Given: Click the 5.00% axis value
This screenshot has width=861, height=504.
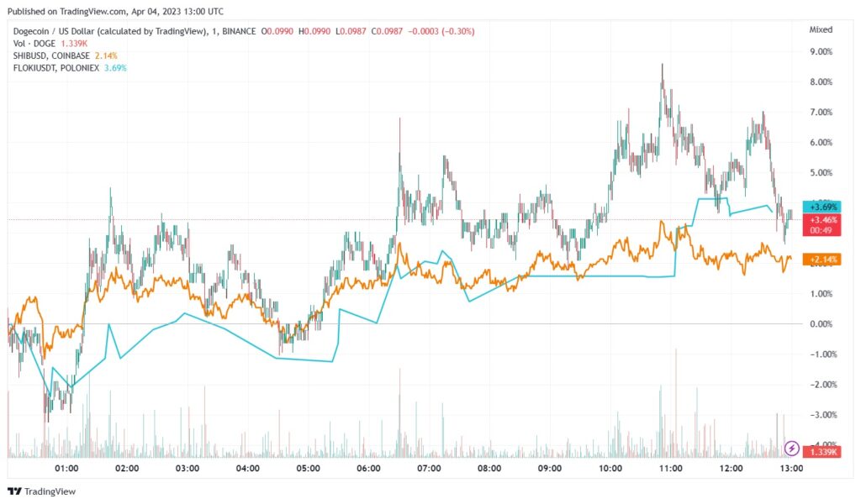Looking at the screenshot, I should [821, 172].
